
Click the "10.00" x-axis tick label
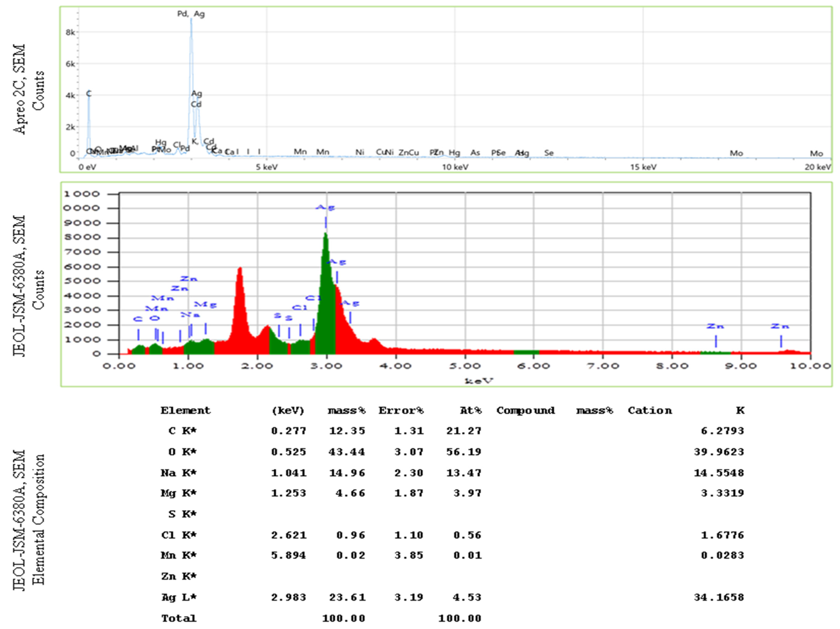click(x=810, y=366)
